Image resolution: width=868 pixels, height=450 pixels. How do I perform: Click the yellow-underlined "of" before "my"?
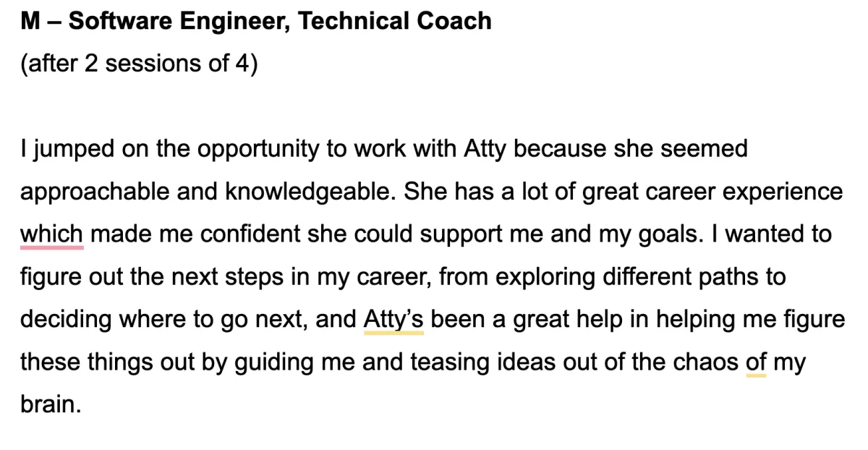click(756, 362)
